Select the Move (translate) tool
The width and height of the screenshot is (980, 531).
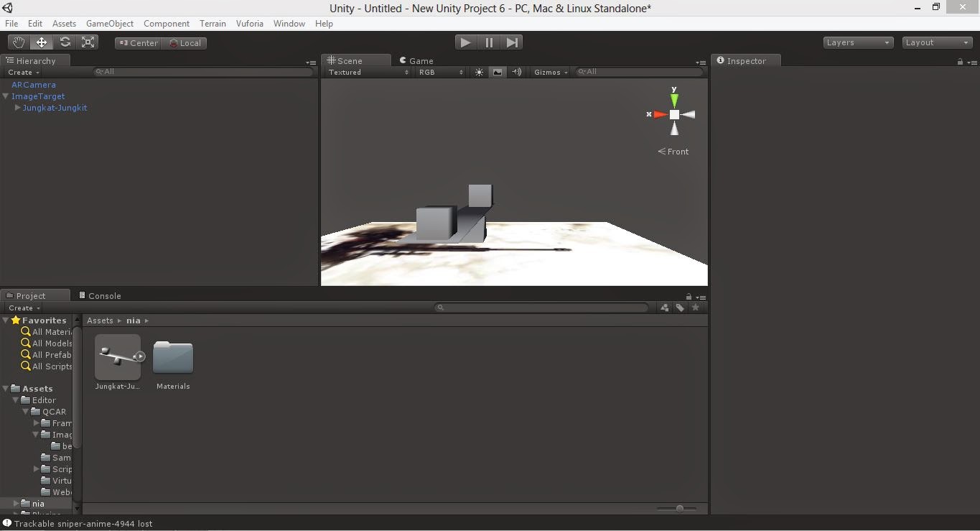pos(42,42)
